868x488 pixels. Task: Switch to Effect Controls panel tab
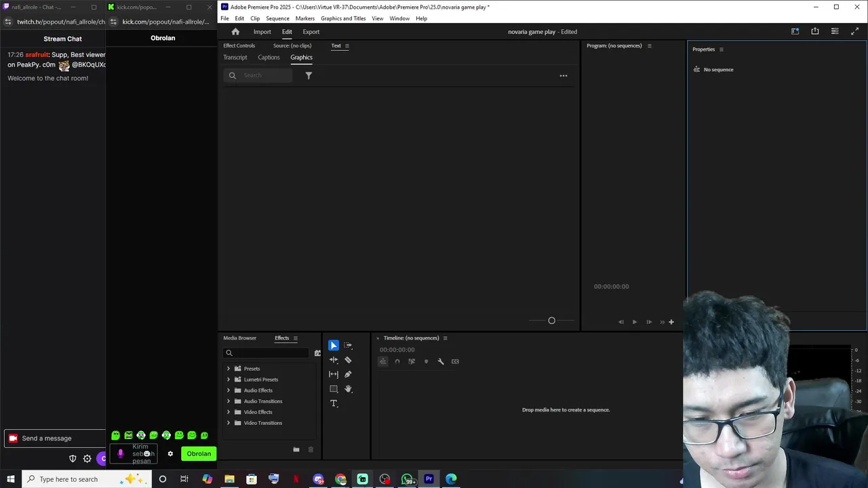[x=239, y=46]
